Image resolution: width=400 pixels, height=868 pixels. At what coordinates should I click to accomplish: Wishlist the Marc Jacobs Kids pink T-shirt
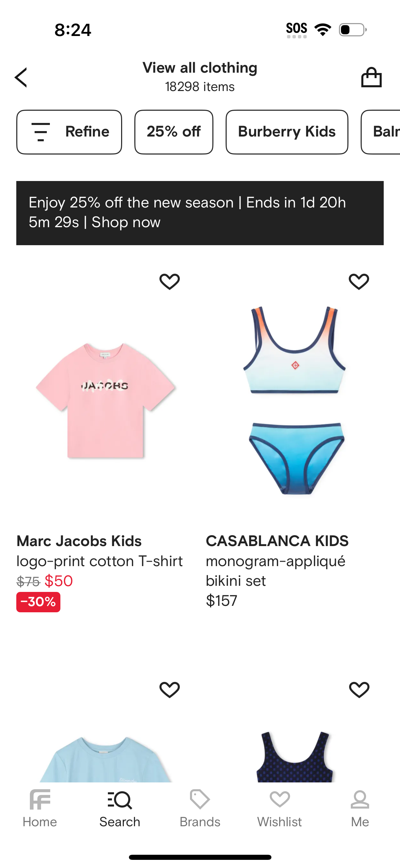pos(170,282)
